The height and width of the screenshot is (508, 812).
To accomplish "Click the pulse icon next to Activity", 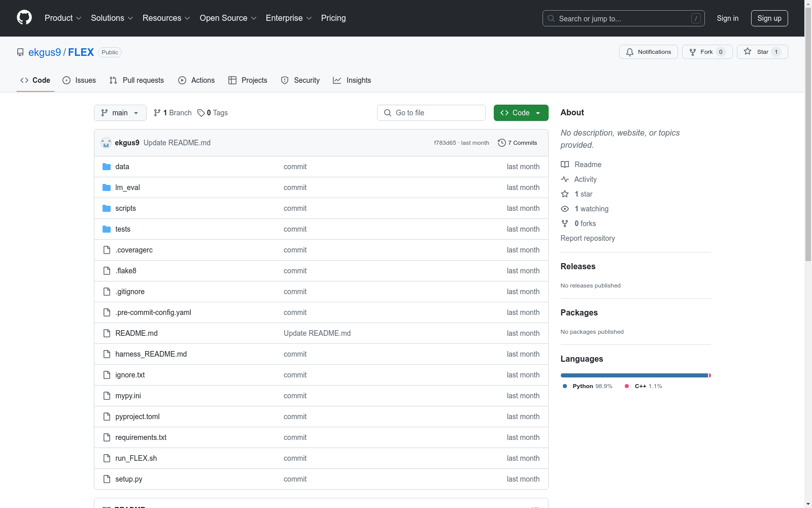I will coord(565,179).
